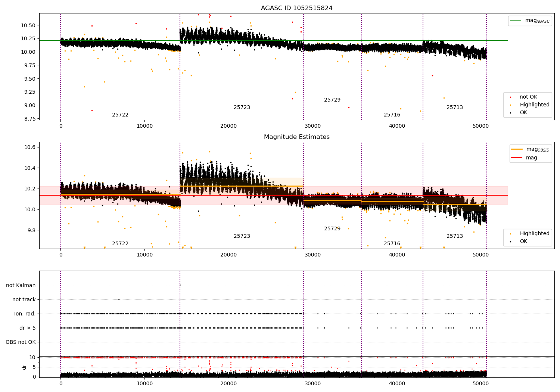The image size is (560, 392).
Task: Click 'Highlighted' in the middle plot legend
Action: point(535,234)
